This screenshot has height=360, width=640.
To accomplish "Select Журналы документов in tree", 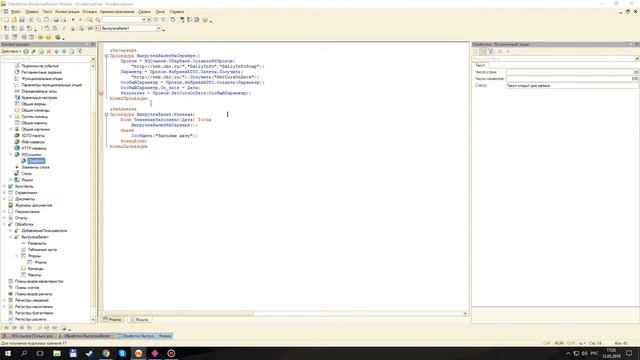I will coord(33,205).
